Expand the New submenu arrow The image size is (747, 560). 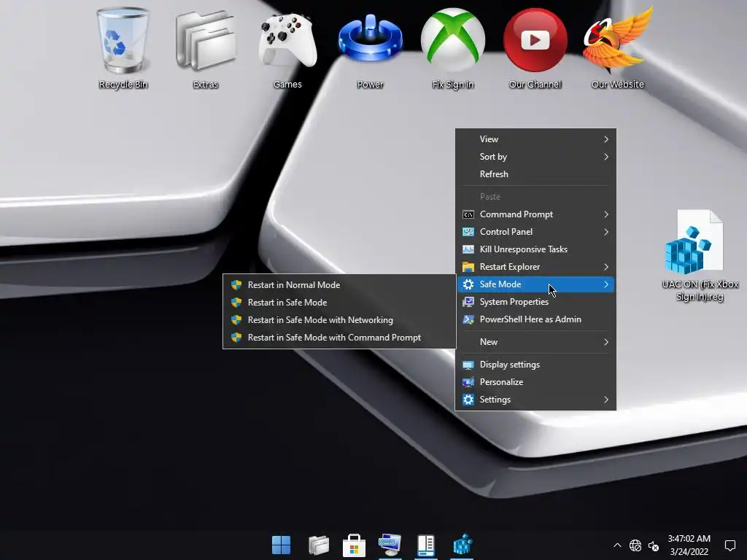[606, 342]
